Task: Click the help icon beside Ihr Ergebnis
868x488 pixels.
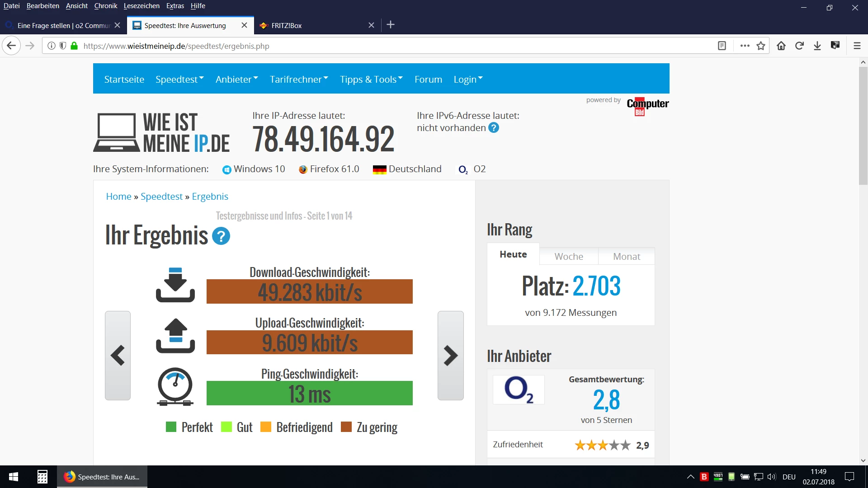Action: 221,236
